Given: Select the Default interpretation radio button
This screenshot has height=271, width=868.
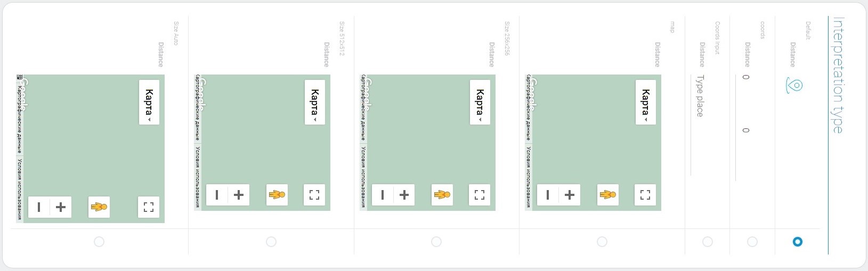Looking at the screenshot, I should pos(797,242).
